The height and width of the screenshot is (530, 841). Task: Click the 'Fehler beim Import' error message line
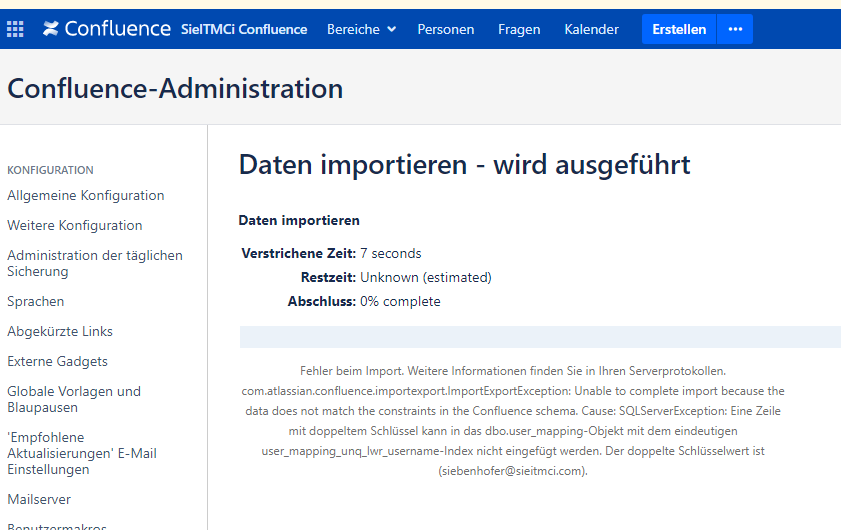tap(513, 371)
